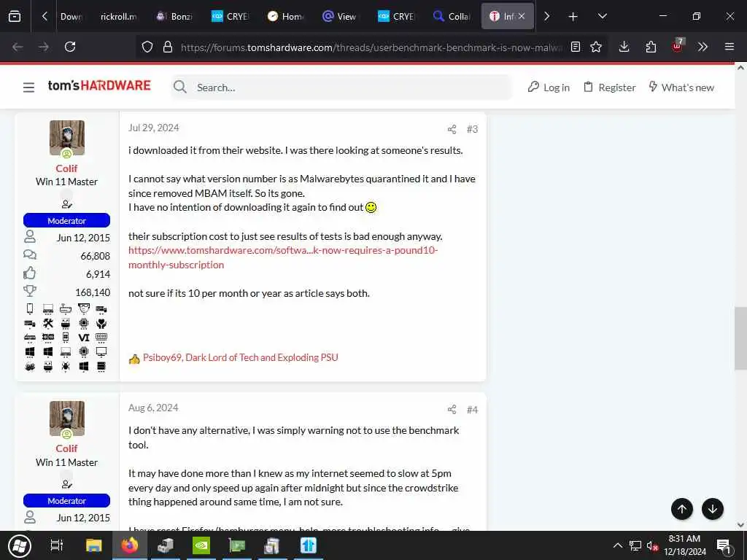This screenshot has height=560, width=747.
Task: Bookmark this page with the star icon
Action: (x=596, y=47)
